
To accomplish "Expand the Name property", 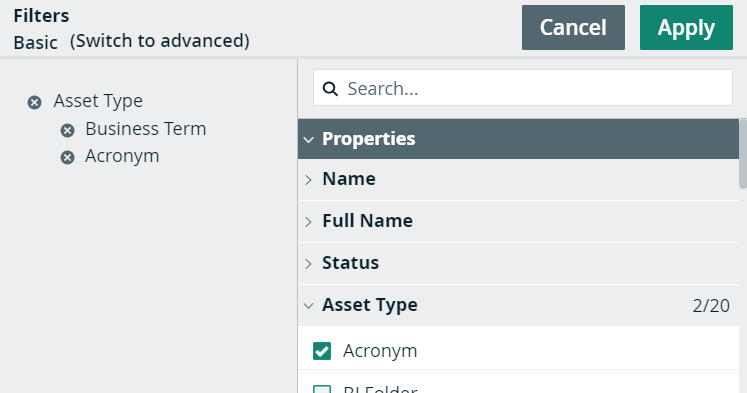I will [309, 180].
